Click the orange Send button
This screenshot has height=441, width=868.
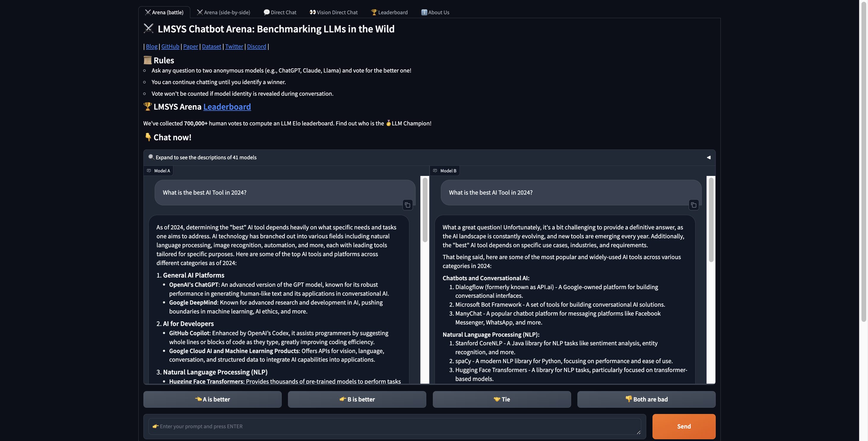[684, 426]
